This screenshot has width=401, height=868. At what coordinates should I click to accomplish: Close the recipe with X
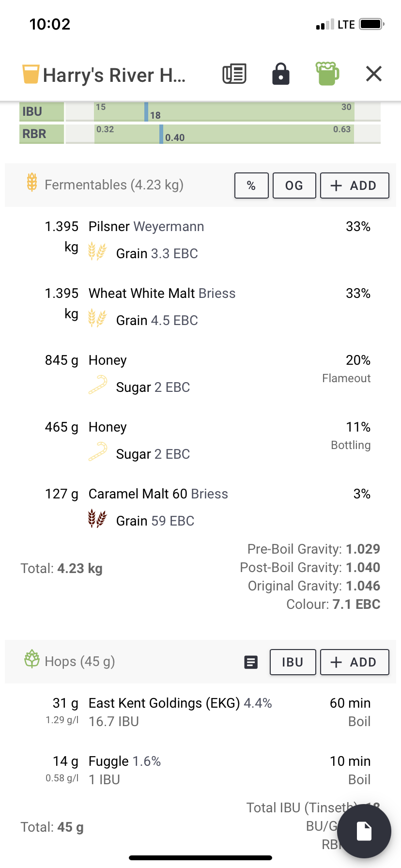(x=374, y=74)
